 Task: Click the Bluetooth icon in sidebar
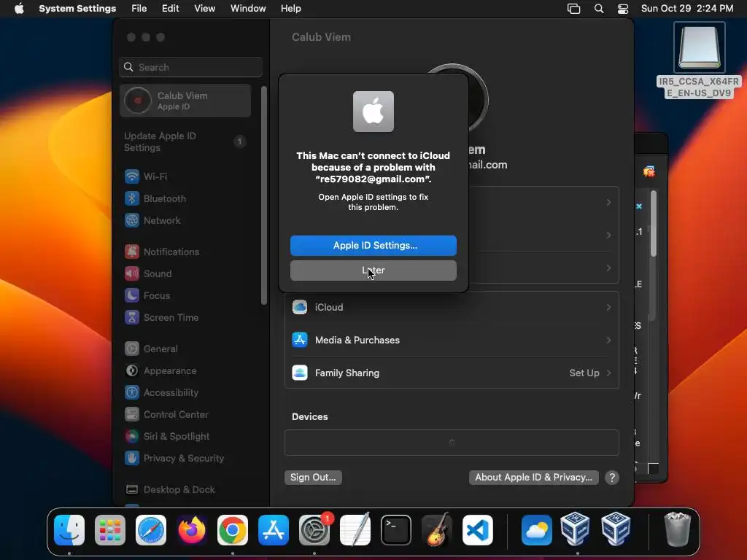[132, 198]
